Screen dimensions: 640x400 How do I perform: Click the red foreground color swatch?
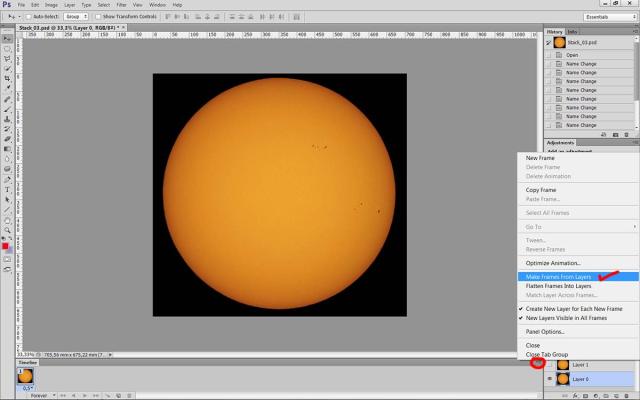5,246
